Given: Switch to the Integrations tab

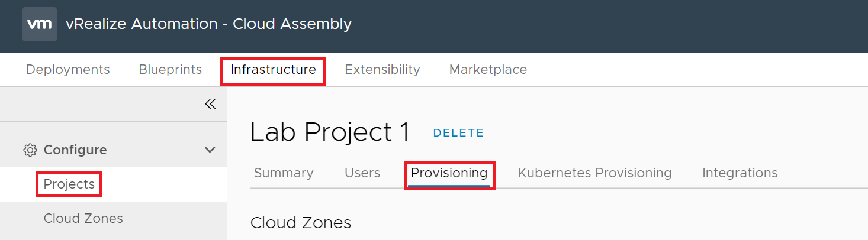Looking at the screenshot, I should 740,173.
